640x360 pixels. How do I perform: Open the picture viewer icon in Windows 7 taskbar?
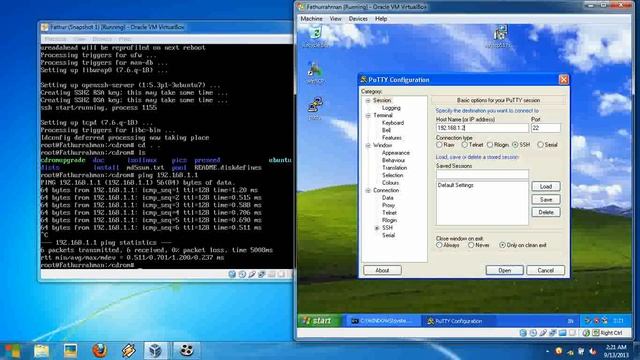[x=70, y=351]
